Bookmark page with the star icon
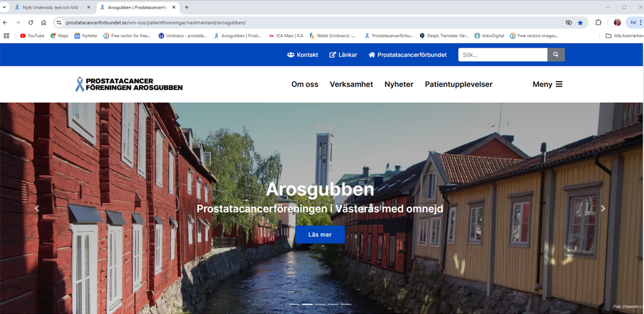This screenshot has width=644, height=314. pos(580,23)
